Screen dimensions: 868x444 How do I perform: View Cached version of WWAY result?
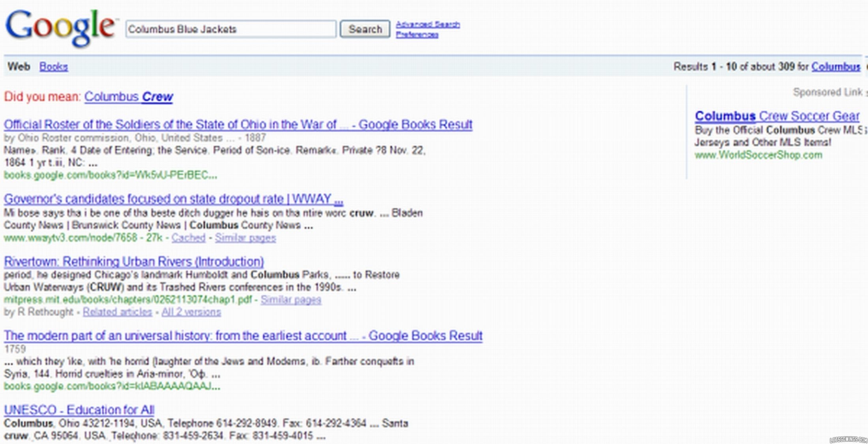[188, 238]
